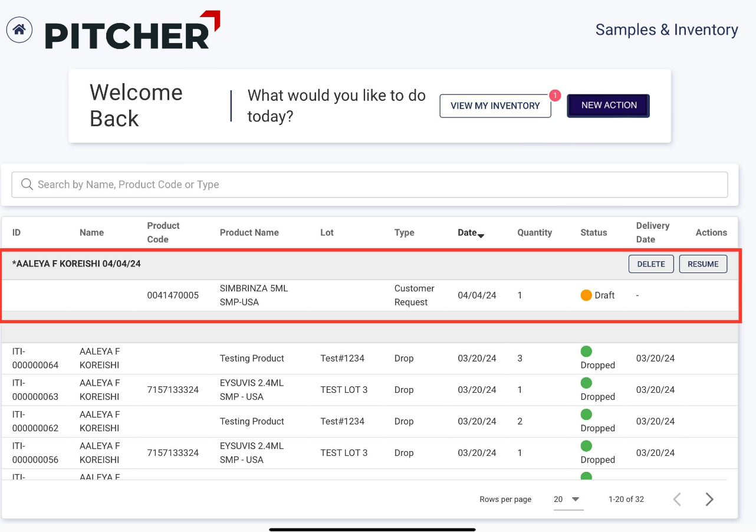Image resolution: width=756 pixels, height=532 pixels.
Task: Click the home icon button
Action: click(x=19, y=29)
